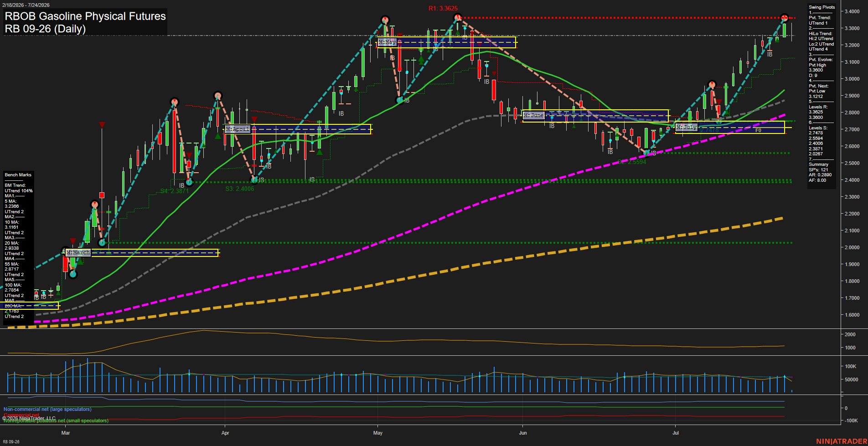The image size is (868, 446).
Task: Click the Non-commercial net (large speculators) legend
Action: pos(47,409)
